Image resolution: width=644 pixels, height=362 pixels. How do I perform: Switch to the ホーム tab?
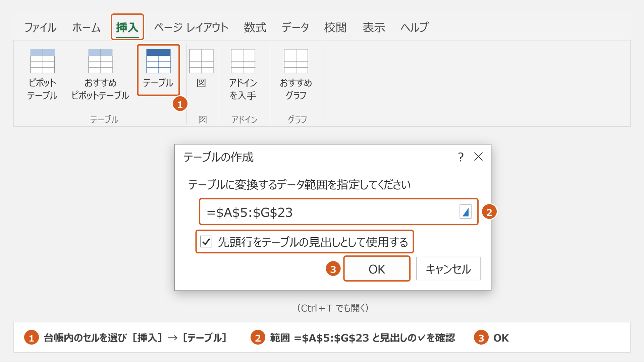click(x=86, y=27)
